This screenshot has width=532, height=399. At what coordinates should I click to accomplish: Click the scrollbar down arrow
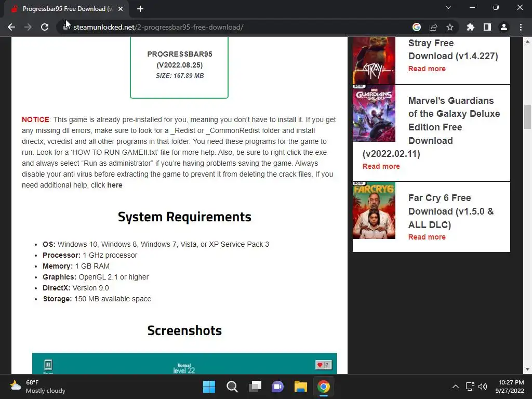(x=527, y=370)
